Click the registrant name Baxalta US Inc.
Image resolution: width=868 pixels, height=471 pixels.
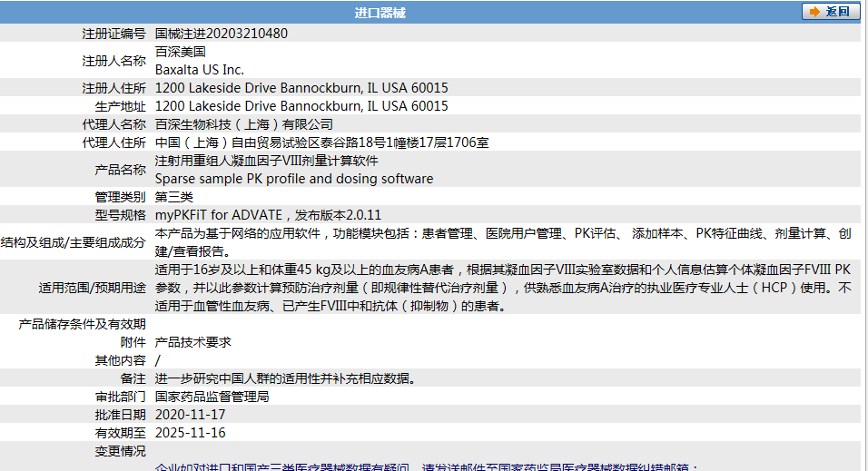point(200,69)
